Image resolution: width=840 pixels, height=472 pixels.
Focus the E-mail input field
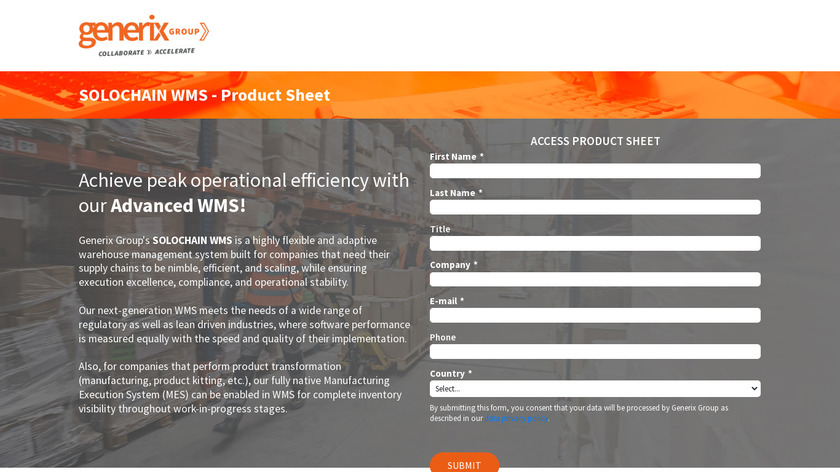click(595, 316)
